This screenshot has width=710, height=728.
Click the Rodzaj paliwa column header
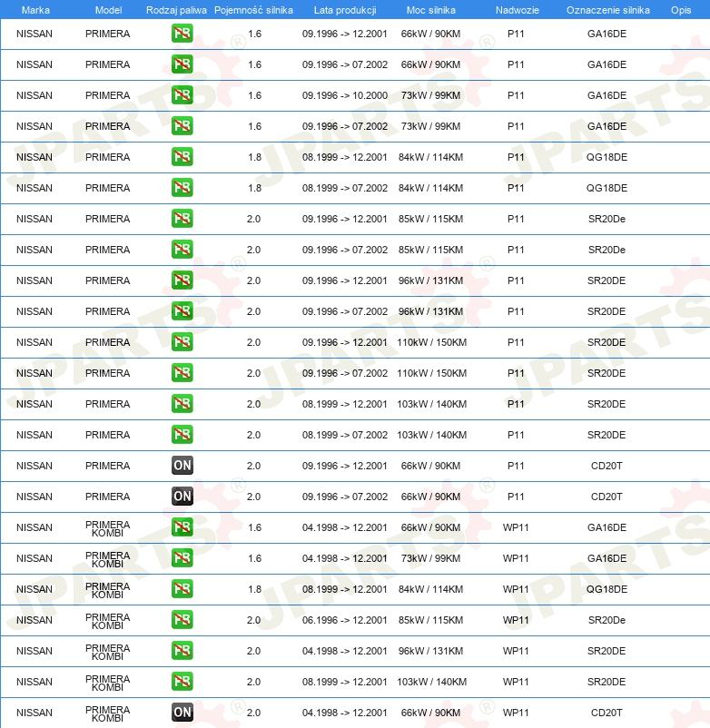point(176,10)
